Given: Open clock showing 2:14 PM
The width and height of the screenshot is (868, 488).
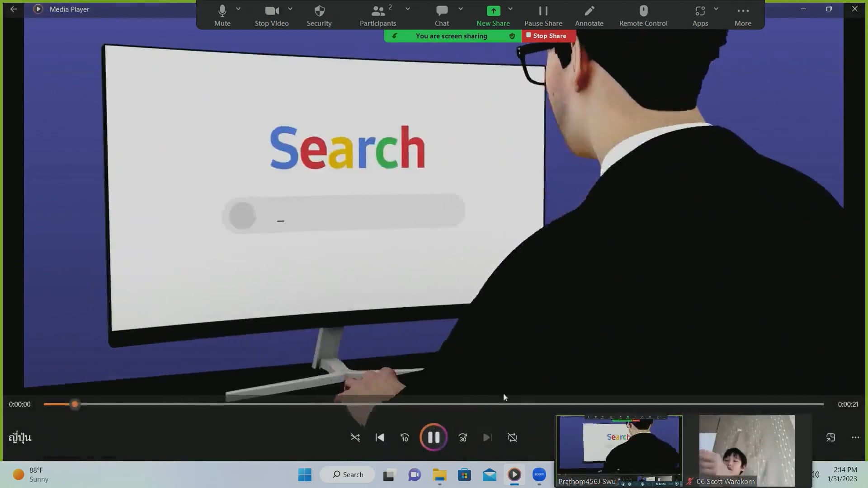Looking at the screenshot, I should [842, 474].
